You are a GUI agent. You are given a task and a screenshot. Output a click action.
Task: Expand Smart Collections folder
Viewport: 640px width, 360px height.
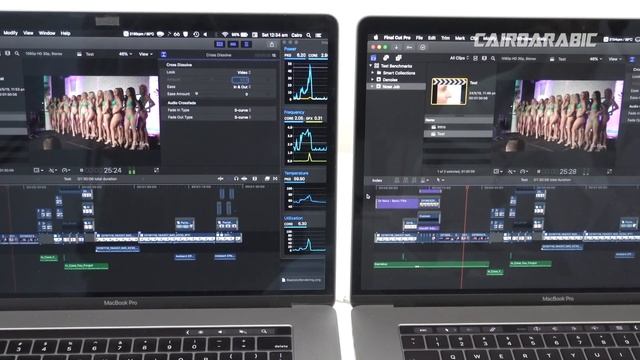point(372,73)
